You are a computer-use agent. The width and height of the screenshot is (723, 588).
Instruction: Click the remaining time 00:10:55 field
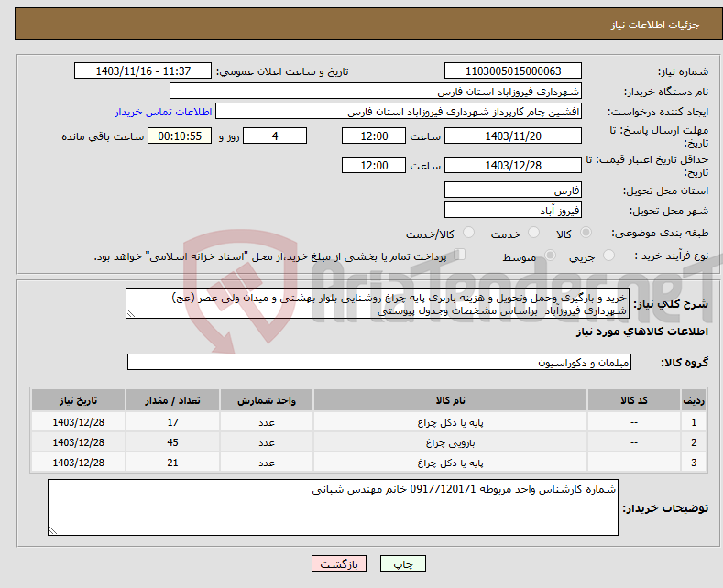180,136
